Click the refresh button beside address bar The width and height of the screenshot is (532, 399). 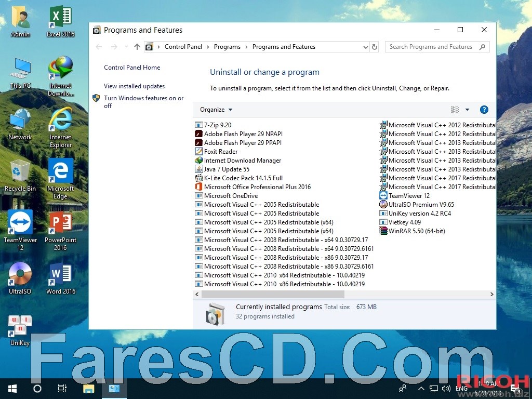tap(375, 47)
